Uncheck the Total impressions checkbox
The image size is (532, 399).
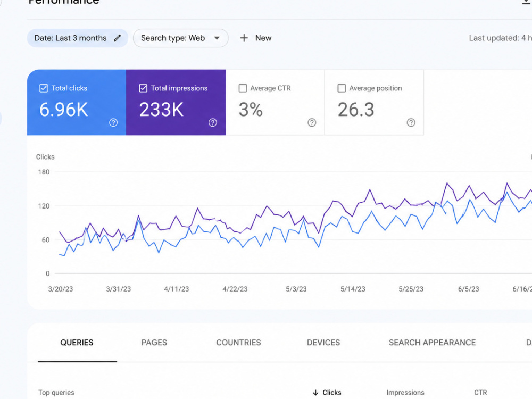143,88
